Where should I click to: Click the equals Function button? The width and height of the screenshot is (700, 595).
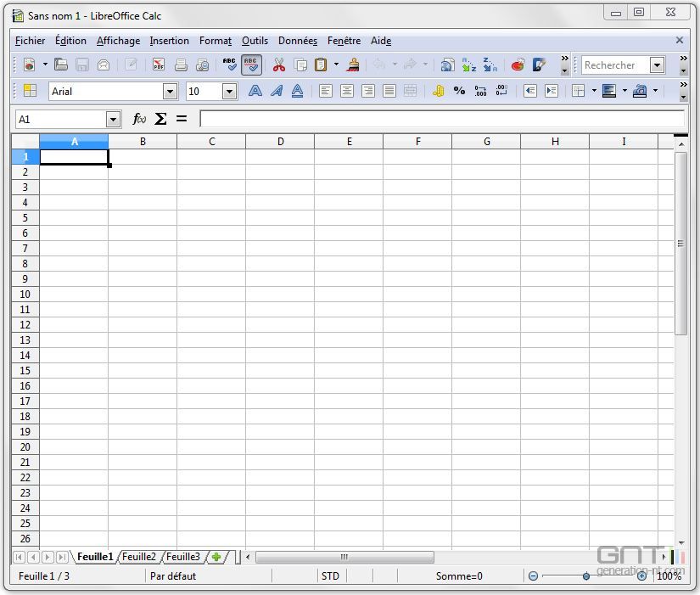coord(182,119)
